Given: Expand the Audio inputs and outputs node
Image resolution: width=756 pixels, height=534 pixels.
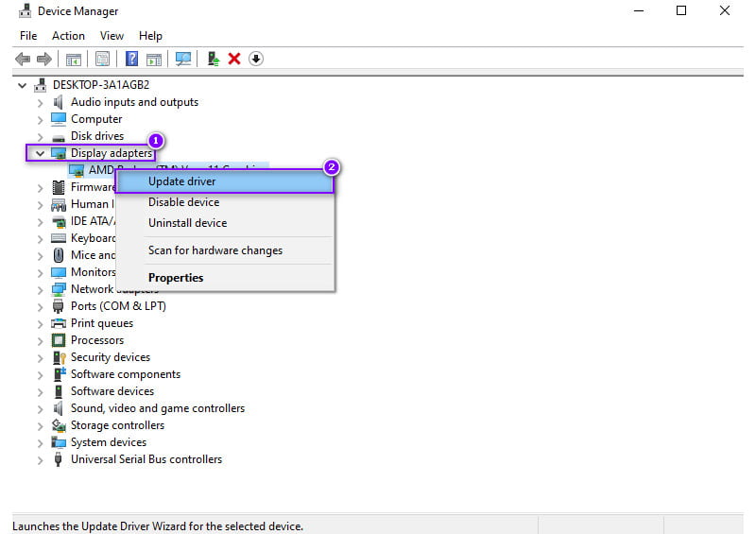Looking at the screenshot, I should 40,102.
